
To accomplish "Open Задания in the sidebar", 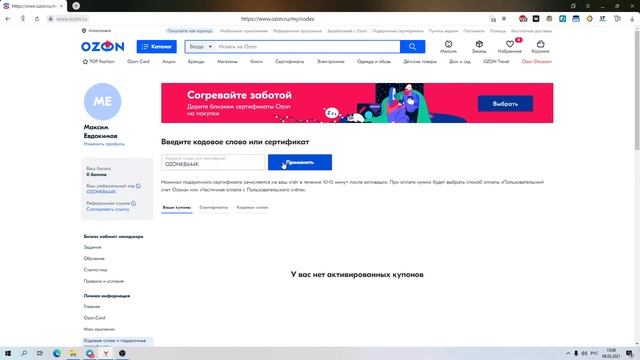I will coord(92,247).
